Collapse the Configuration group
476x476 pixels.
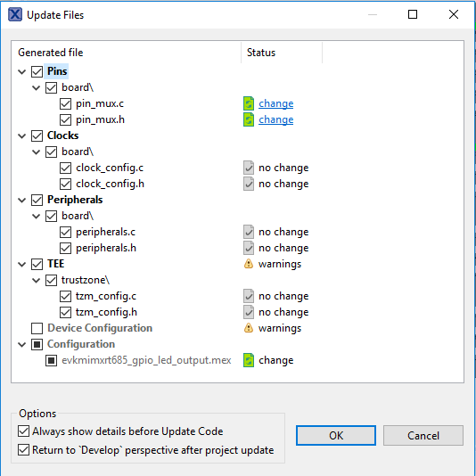(22, 345)
